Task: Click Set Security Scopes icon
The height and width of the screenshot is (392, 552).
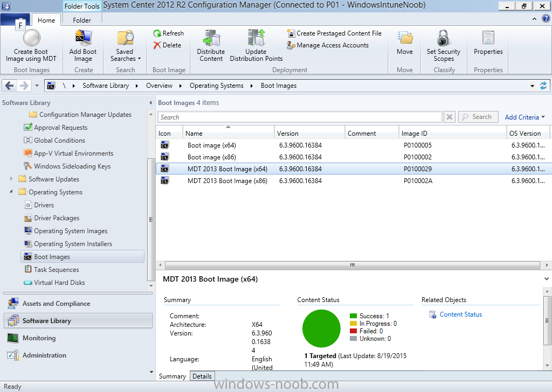Action: [444, 38]
